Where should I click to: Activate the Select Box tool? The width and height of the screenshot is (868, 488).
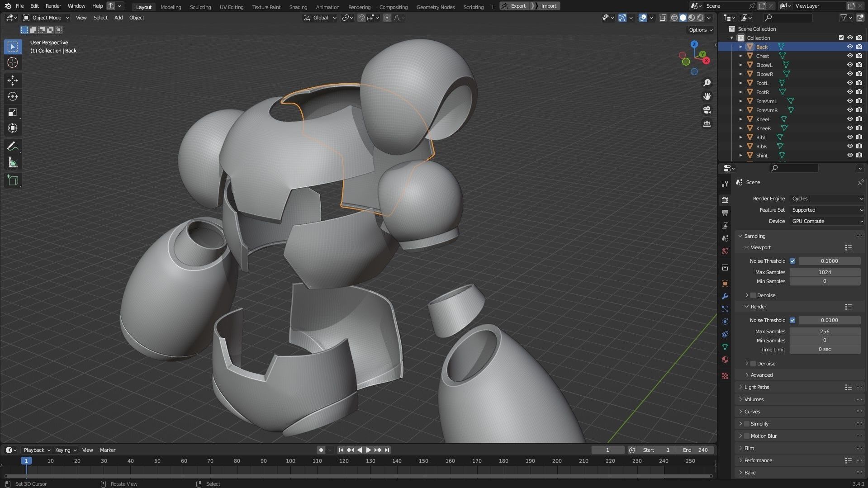point(13,47)
